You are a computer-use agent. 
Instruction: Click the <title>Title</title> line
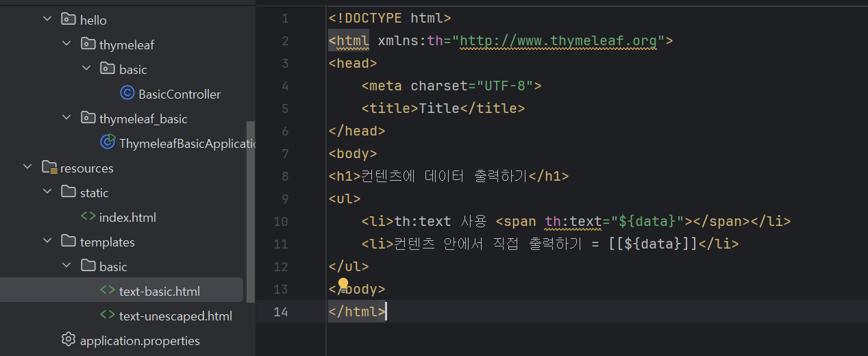click(443, 108)
